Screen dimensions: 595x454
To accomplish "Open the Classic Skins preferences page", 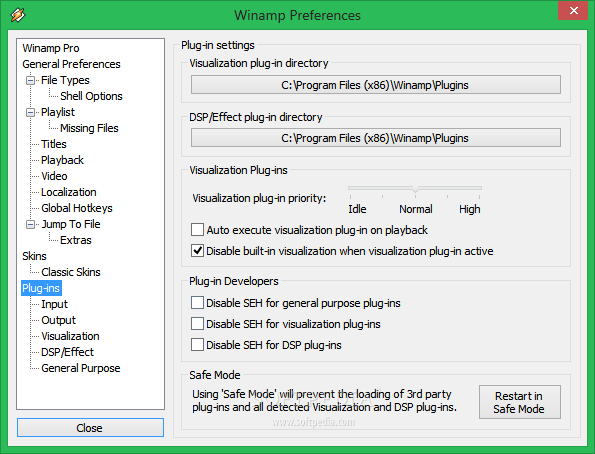I will coord(71,272).
